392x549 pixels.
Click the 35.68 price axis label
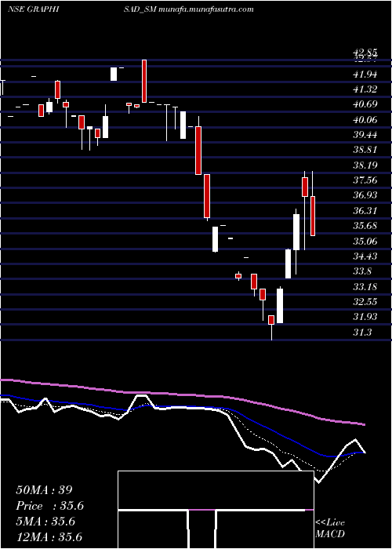pyautogui.click(x=365, y=226)
